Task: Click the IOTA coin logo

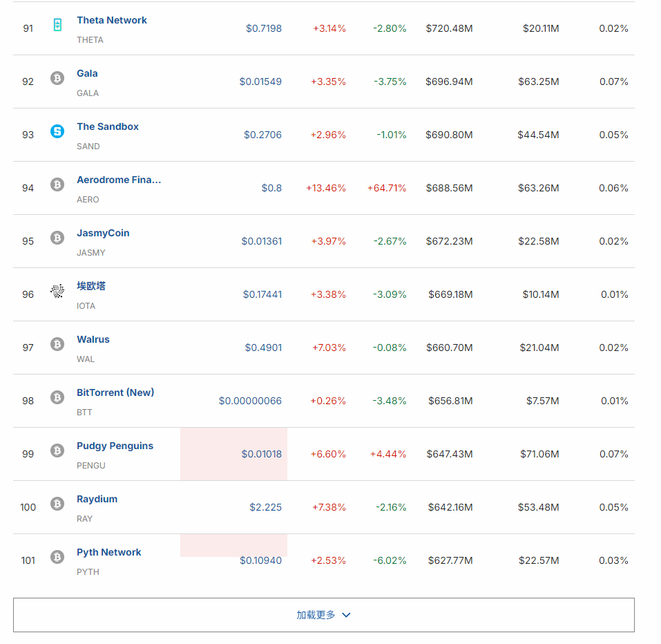Action: pos(57,291)
